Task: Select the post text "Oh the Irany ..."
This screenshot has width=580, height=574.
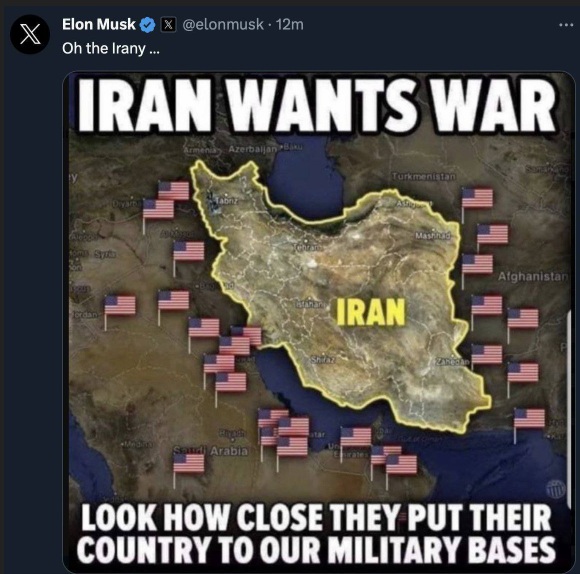Action: [111, 48]
